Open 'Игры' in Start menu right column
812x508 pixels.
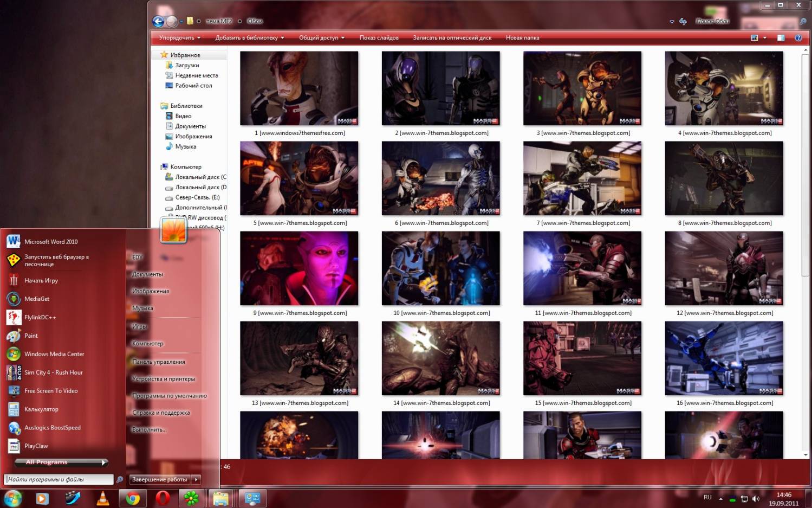(139, 326)
